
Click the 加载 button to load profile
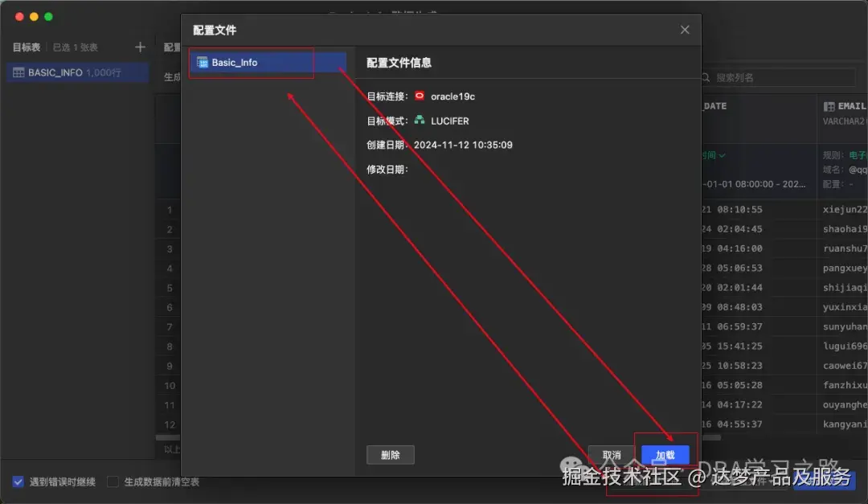[666, 454]
